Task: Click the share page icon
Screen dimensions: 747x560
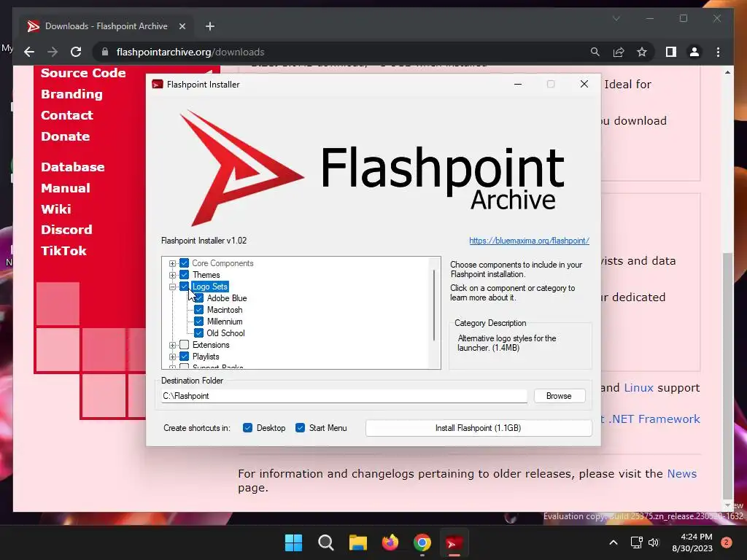Action: pos(619,52)
